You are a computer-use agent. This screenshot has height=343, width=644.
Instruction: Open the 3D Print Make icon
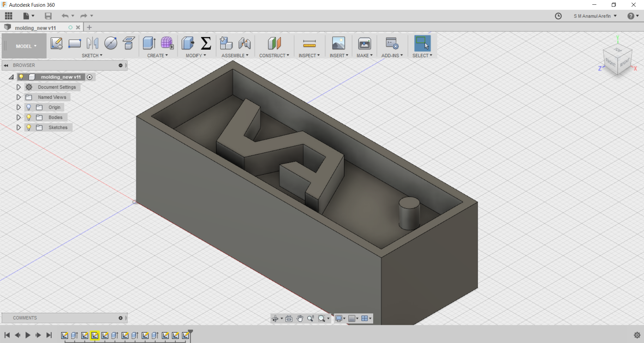coord(364,43)
